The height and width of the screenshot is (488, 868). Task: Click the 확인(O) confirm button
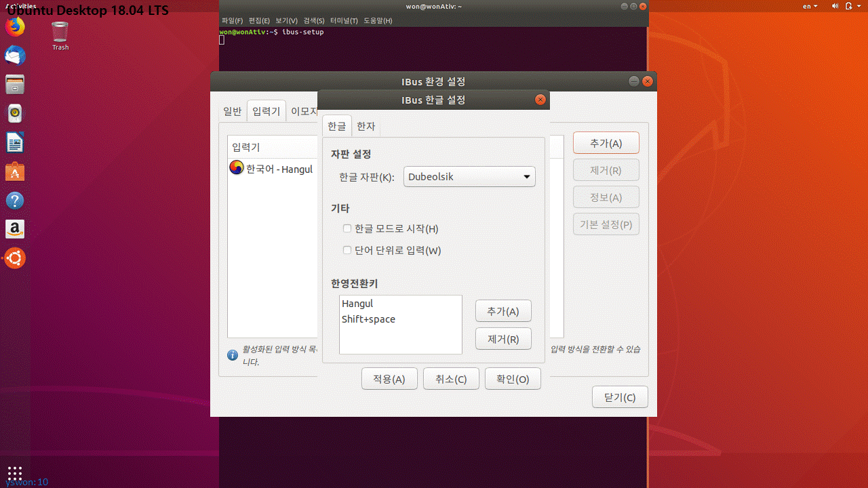point(513,378)
